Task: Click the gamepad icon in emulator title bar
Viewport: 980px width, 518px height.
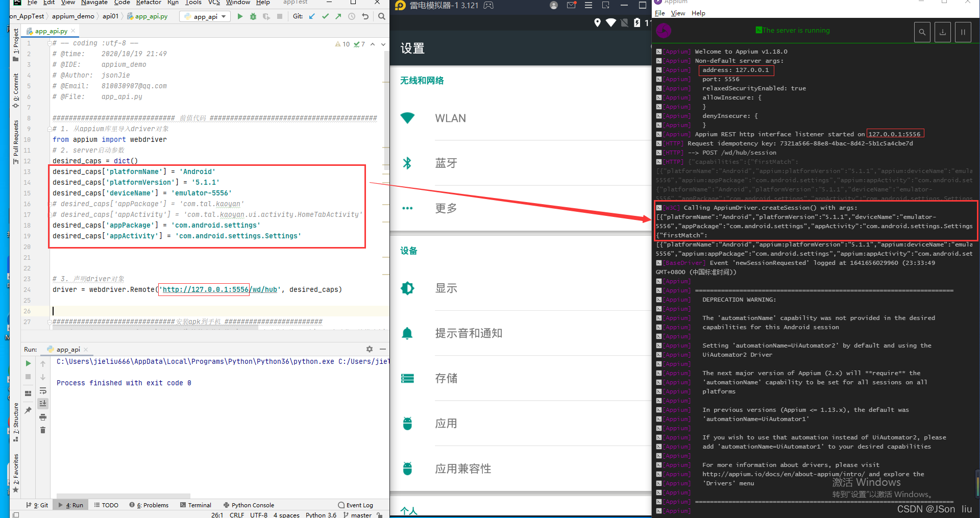Action: coord(488,6)
